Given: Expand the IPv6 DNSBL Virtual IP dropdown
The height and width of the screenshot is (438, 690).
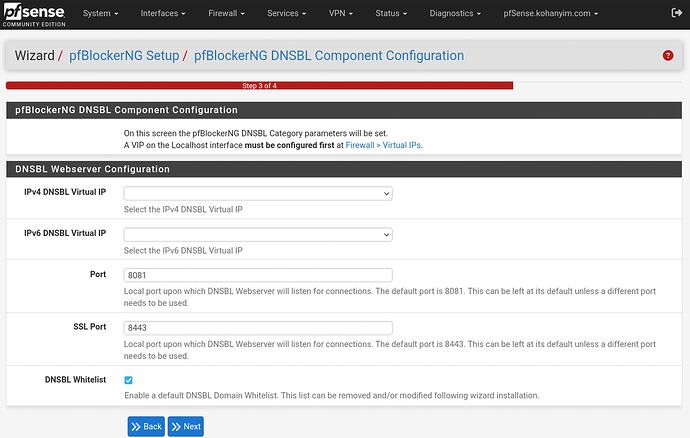Looking at the screenshot, I should coord(258,235).
